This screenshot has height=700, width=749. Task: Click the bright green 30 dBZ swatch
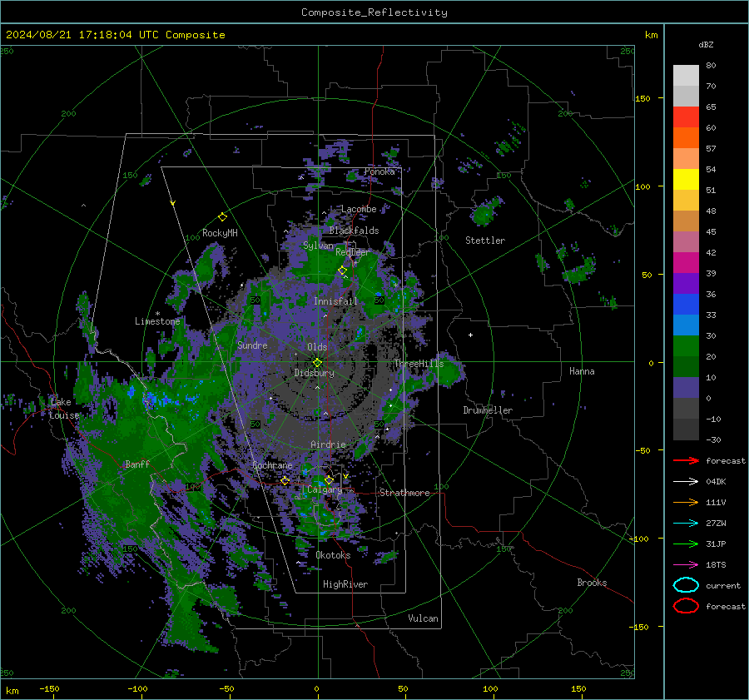tap(686, 345)
